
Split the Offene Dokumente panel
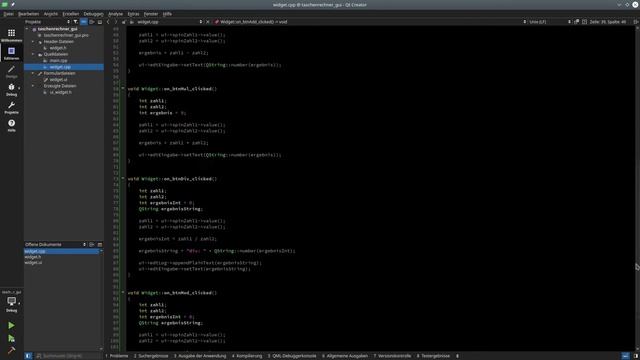coord(92,244)
